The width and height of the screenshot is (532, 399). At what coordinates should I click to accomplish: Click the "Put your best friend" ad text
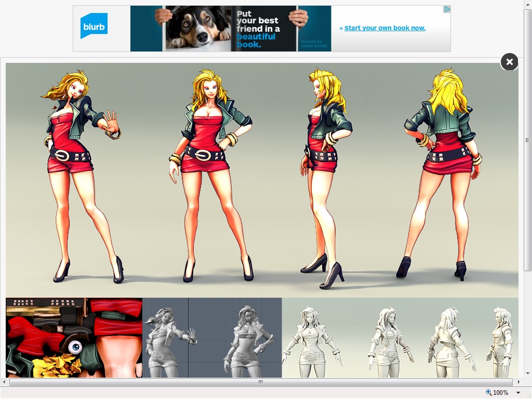(x=258, y=29)
